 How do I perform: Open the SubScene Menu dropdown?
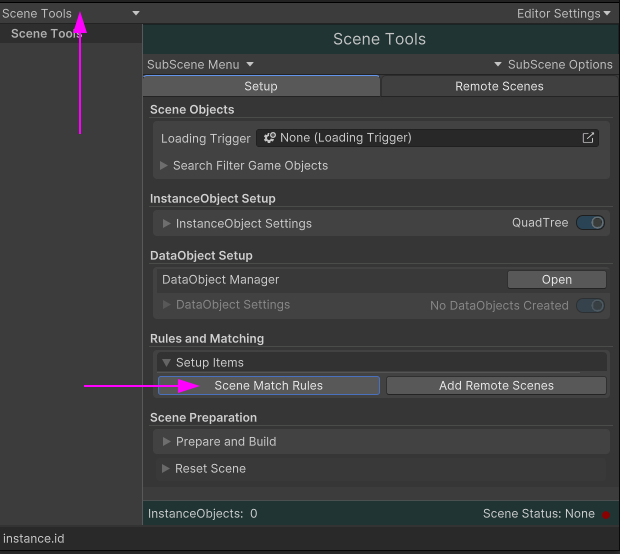200,64
